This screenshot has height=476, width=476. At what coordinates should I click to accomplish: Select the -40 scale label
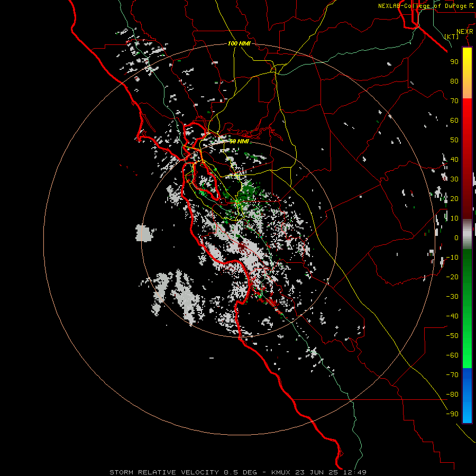coord(452,316)
